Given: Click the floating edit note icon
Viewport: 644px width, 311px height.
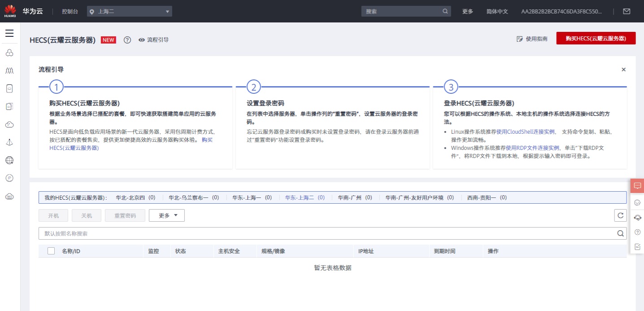Looking at the screenshot, I should tap(637, 247).
